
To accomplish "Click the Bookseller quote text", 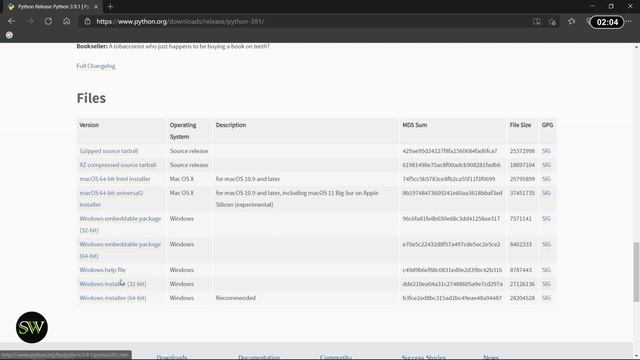I will 173,47.
